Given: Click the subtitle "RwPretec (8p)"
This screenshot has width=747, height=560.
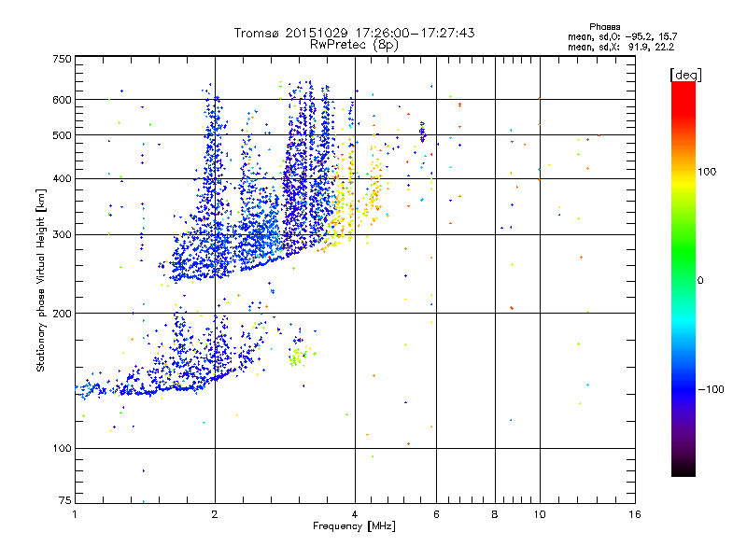Looking at the screenshot, I should (x=354, y=45).
